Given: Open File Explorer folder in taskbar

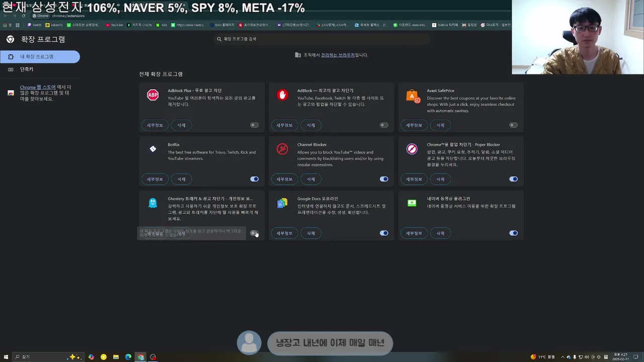Looking at the screenshot, I should 116,357.
